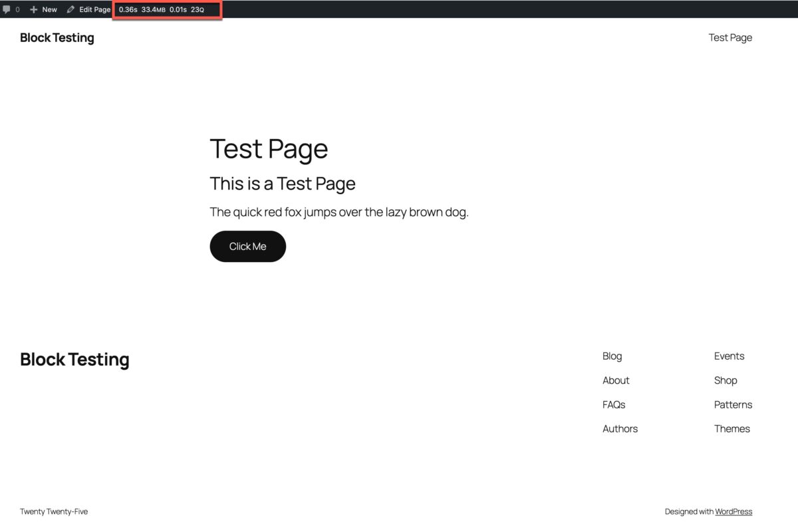798x532 pixels.
Task: Click the pencil icon next to Edit Page
Action: 70,9
